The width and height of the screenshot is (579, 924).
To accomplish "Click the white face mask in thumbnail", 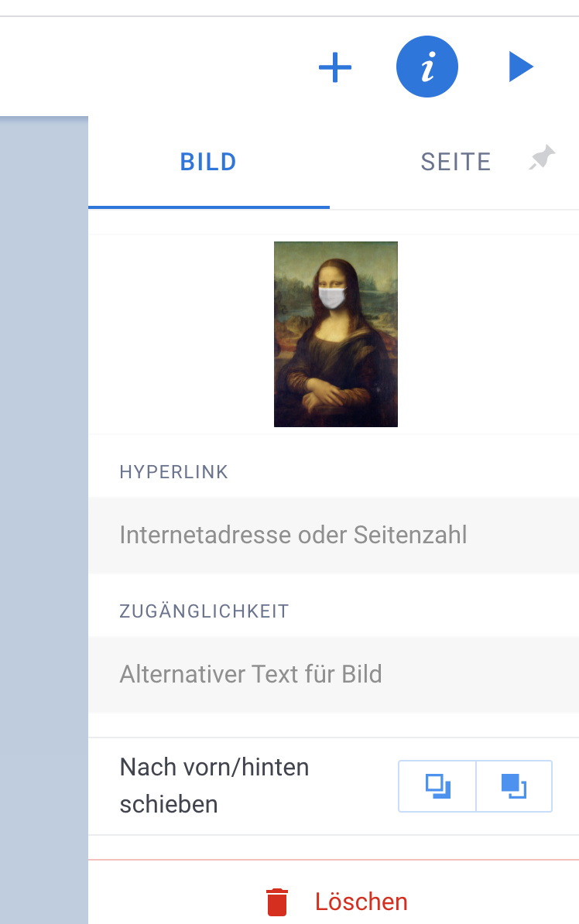I will pos(333,297).
